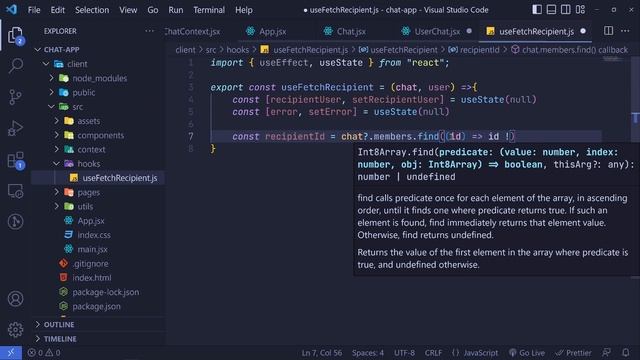Open the Go menu
The width and height of the screenshot is (640, 360).
153,10
